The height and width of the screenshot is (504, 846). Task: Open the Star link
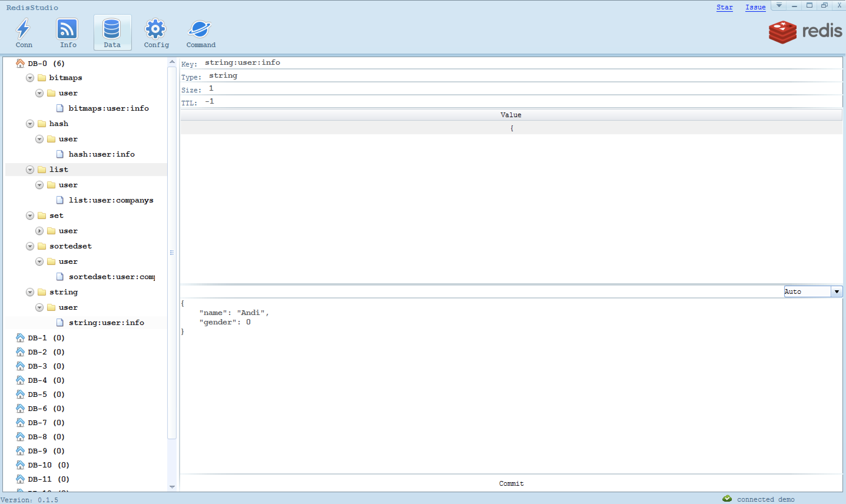(724, 7)
